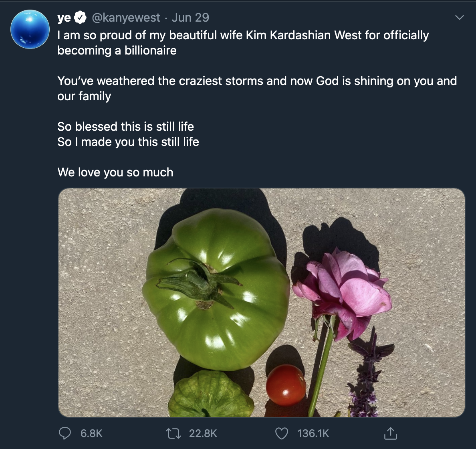
Task: Click the "We love you so much" line
Action: 115,172
